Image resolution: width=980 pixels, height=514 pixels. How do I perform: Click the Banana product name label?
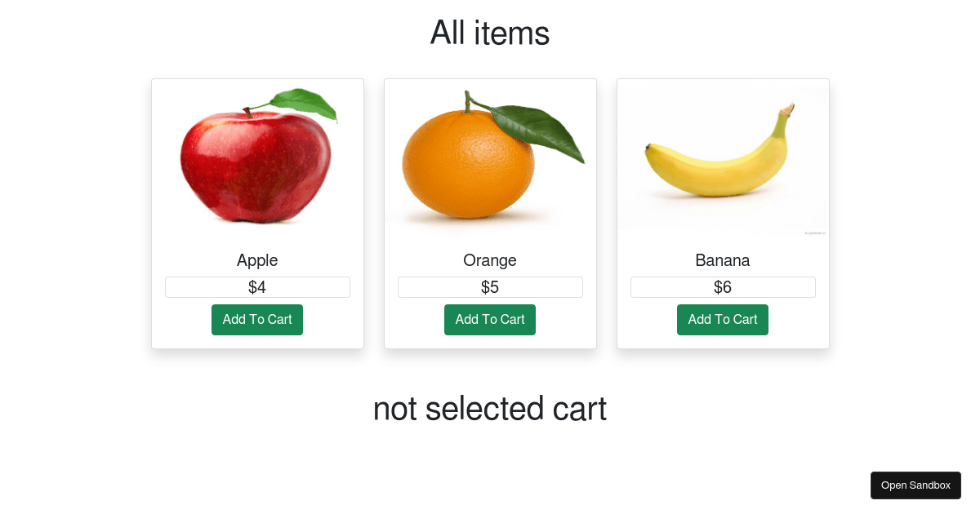(723, 260)
